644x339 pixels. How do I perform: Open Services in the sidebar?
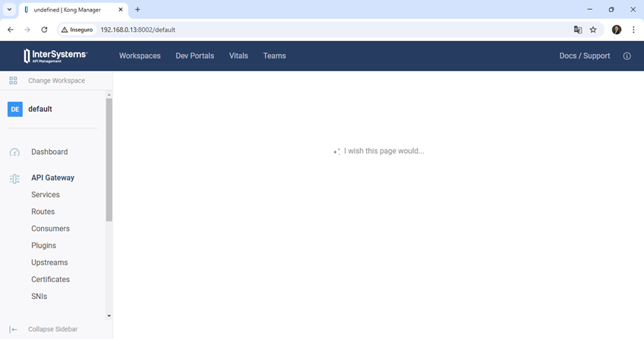[45, 195]
